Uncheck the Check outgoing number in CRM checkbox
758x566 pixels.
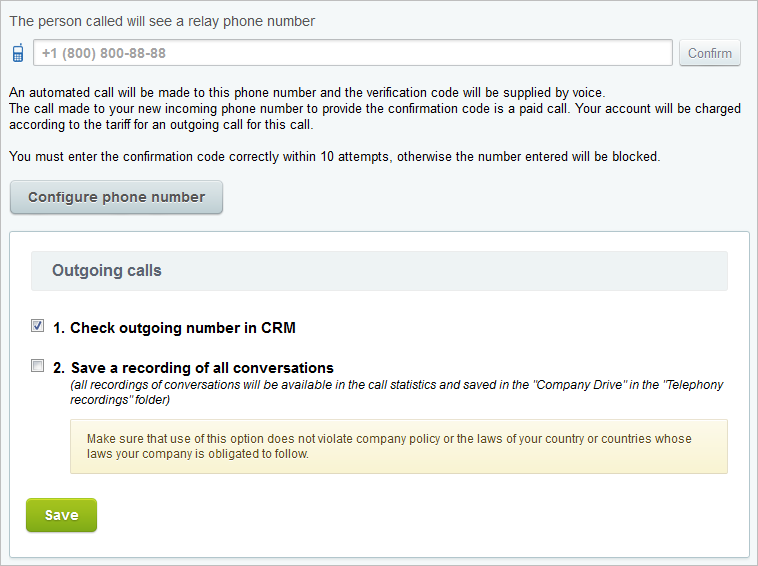tap(38, 326)
